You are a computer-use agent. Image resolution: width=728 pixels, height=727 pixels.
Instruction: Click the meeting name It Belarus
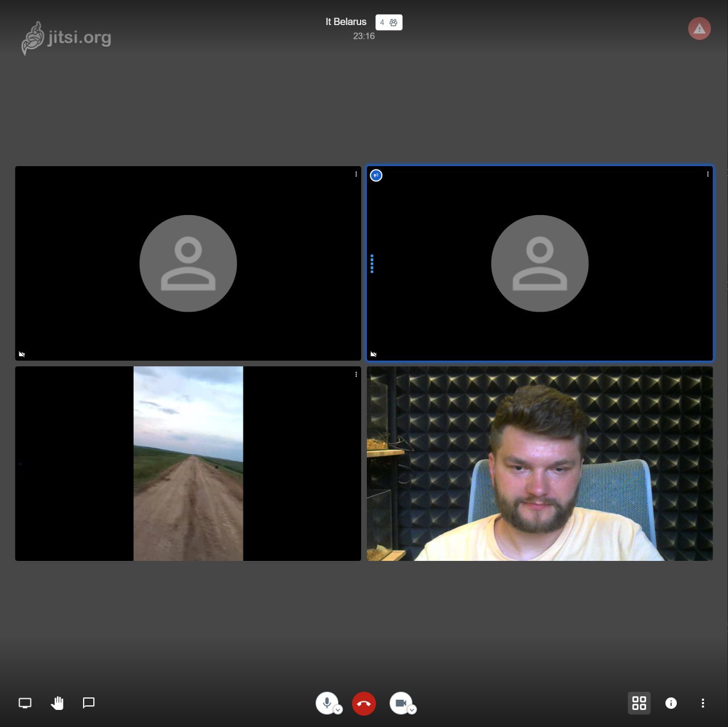pyautogui.click(x=346, y=22)
